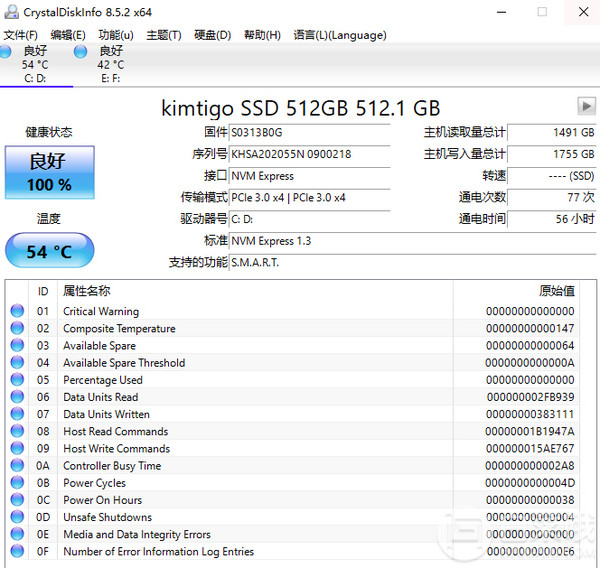Select the Host Write Commands attribute name

pos(117,448)
